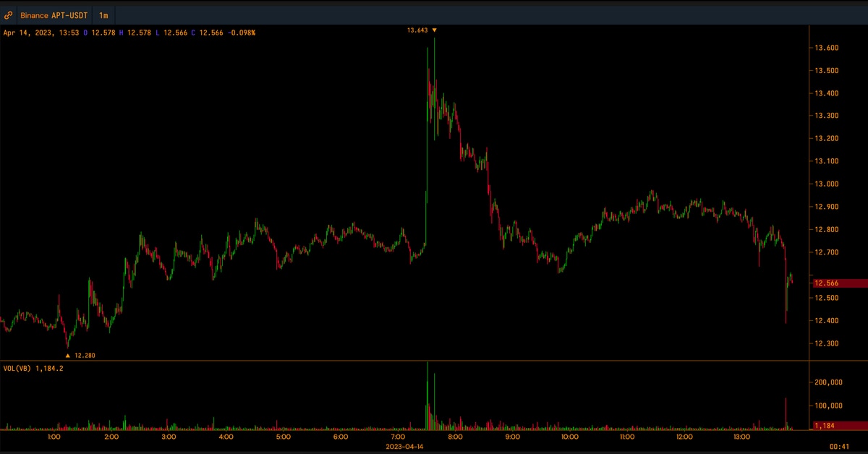
Task: Click 13.600 on the price axis
Action: tap(826, 48)
